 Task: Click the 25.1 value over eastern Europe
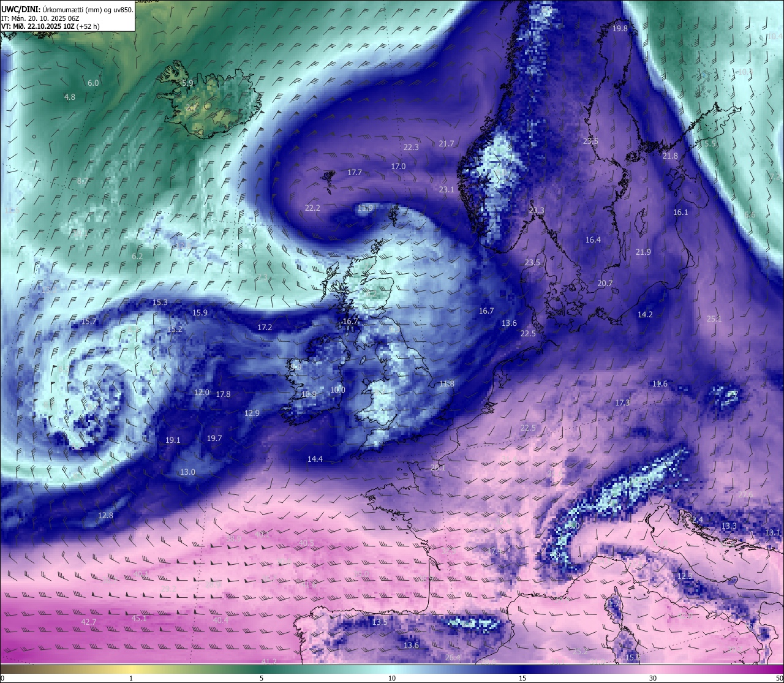click(714, 319)
